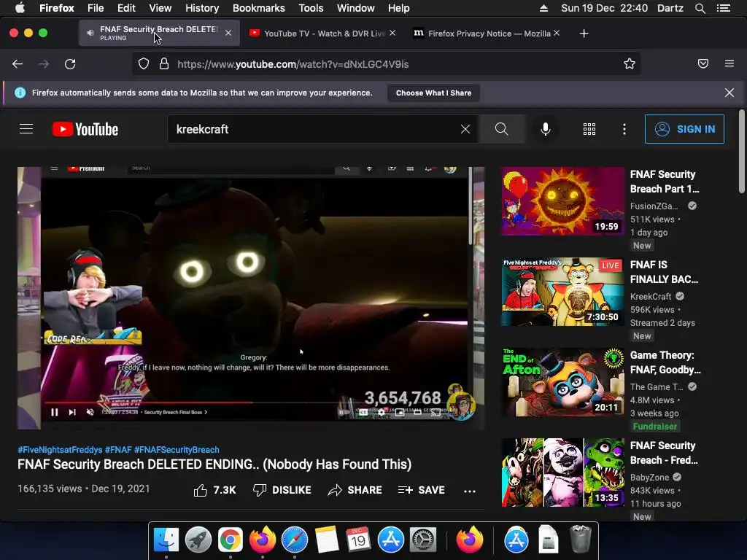Open the View menu
747x560 pixels.
click(160, 8)
